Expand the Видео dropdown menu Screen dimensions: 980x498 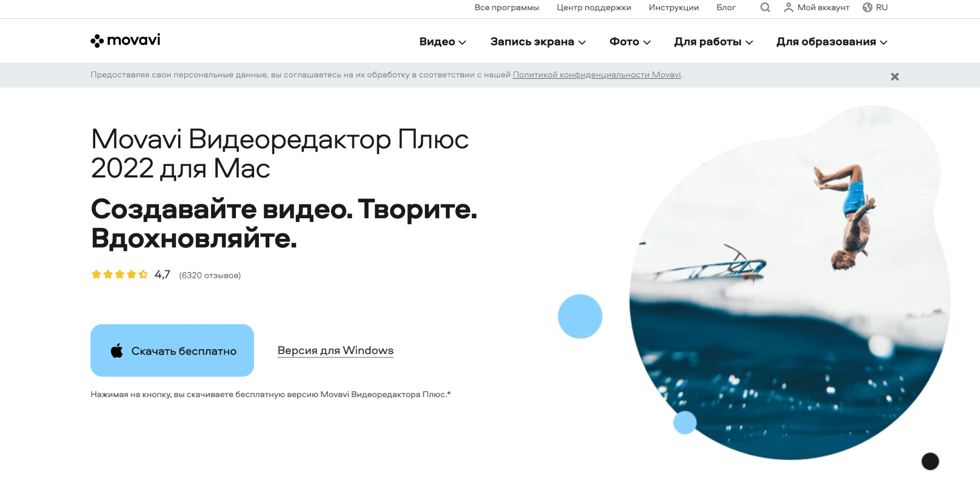pyautogui.click(x=443, y=42)
